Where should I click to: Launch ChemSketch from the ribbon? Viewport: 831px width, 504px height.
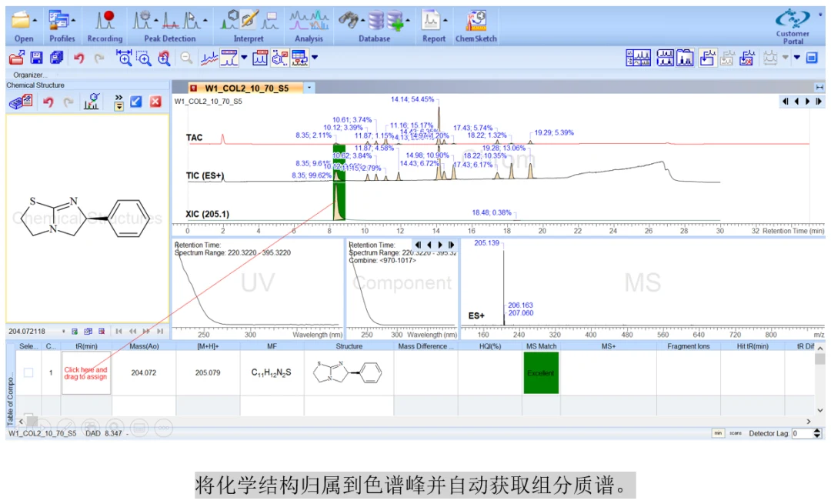point(476,26)
